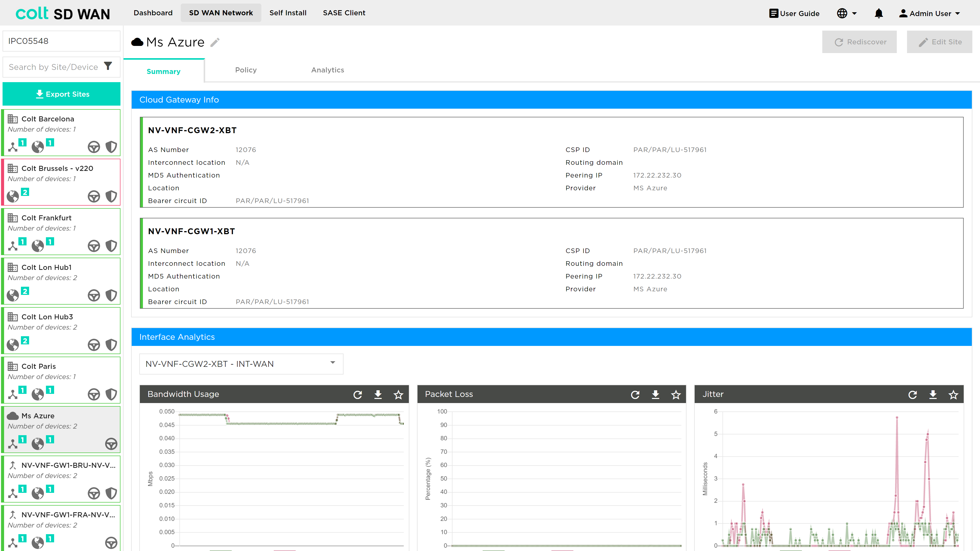Click shield icon on Colt Barcelona
The height and width of the screenshot is (551, 980).
click(111, 147)
